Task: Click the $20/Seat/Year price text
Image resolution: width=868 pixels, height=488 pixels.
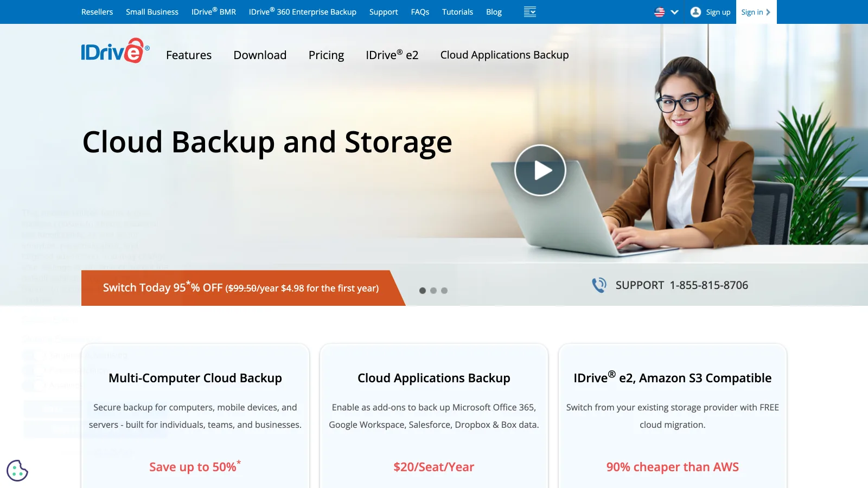Action: [x=434, y=467]
